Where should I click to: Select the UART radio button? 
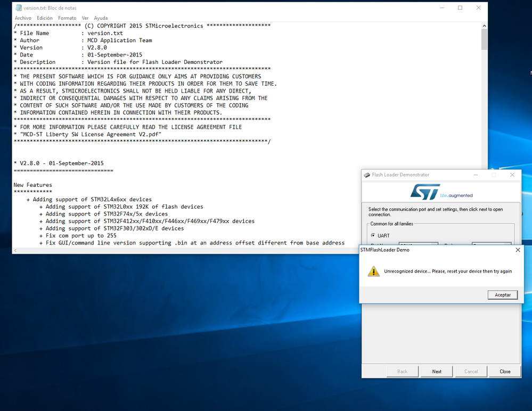click(373, 235)
